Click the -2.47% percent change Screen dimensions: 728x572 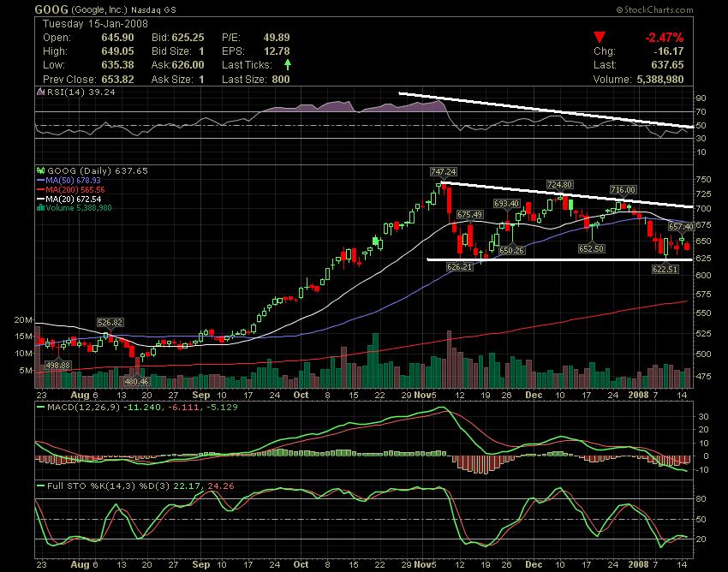coord(664,38)
